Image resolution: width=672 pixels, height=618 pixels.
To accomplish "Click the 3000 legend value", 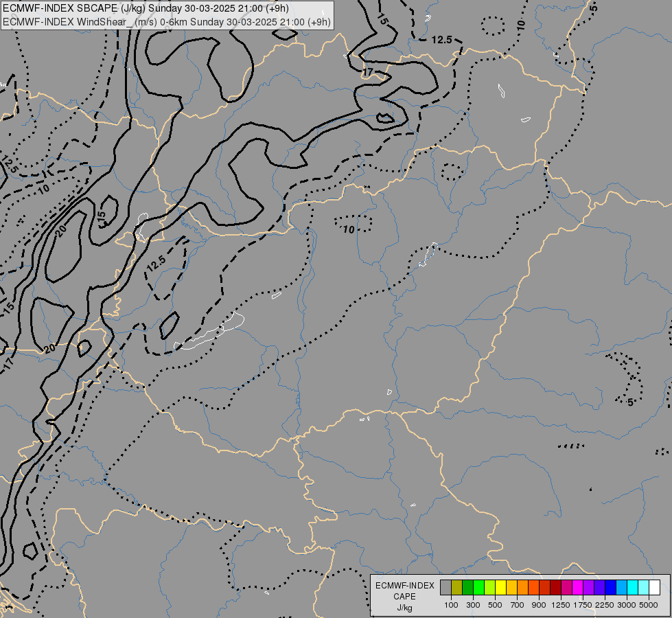I will (627, 605).
